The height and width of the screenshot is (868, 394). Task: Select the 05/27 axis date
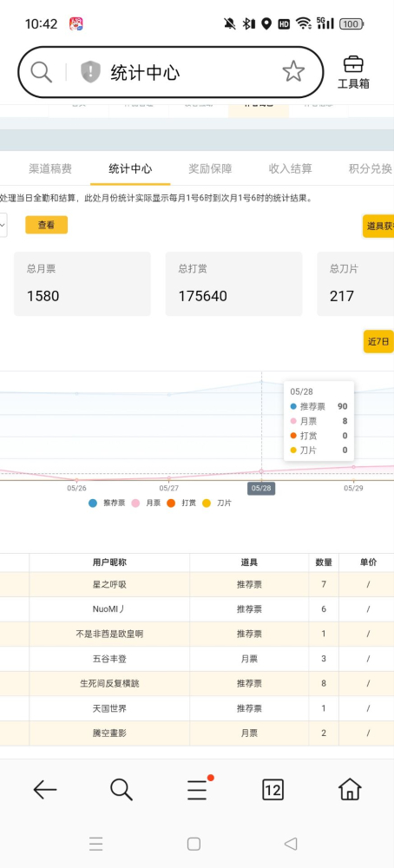[x=168, y=488]
